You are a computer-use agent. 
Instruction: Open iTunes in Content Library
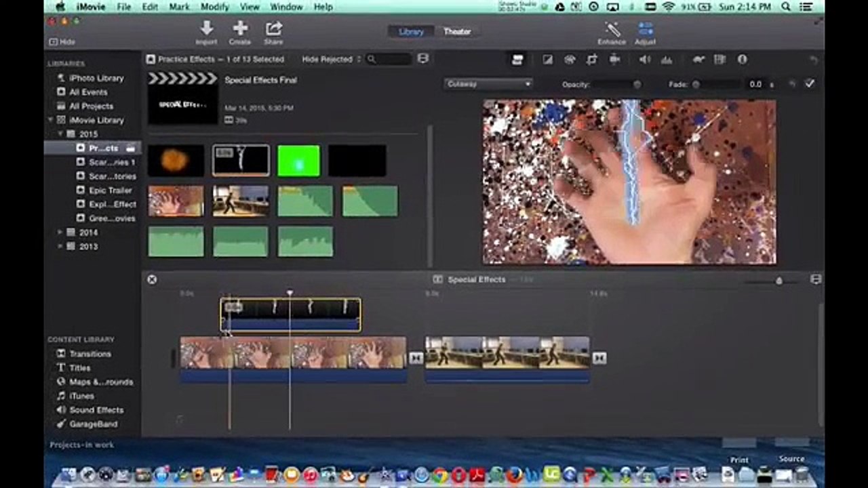(75, 396)
